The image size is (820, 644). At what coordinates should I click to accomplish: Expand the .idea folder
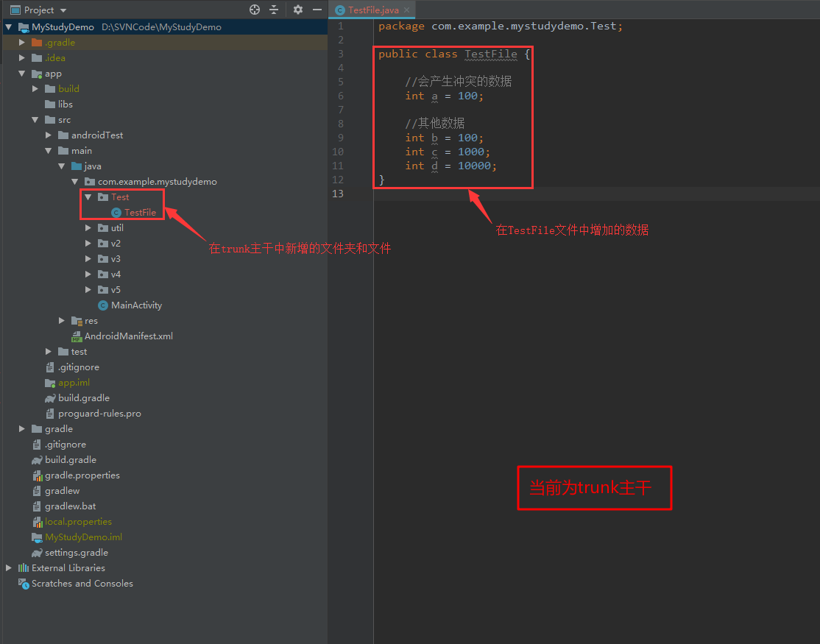click(22, 57)
